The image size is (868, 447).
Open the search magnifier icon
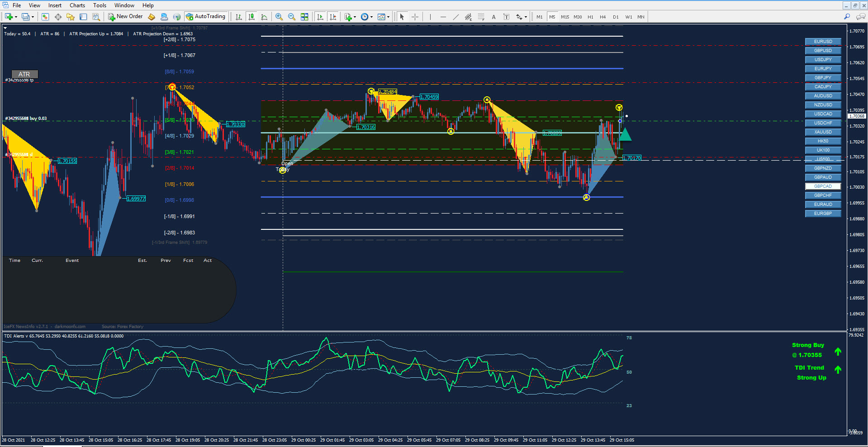tap(847, 17)
